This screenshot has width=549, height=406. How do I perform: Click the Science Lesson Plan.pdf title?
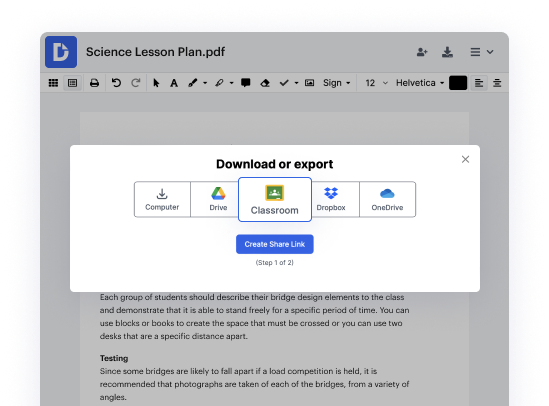[155, 52]
